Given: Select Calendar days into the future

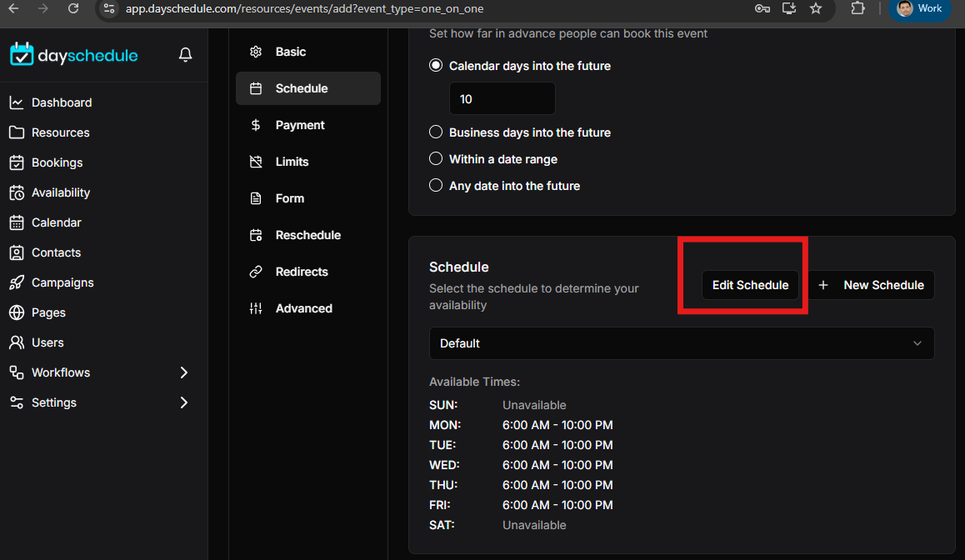Looking at the screenshot, I should [436, 65].
